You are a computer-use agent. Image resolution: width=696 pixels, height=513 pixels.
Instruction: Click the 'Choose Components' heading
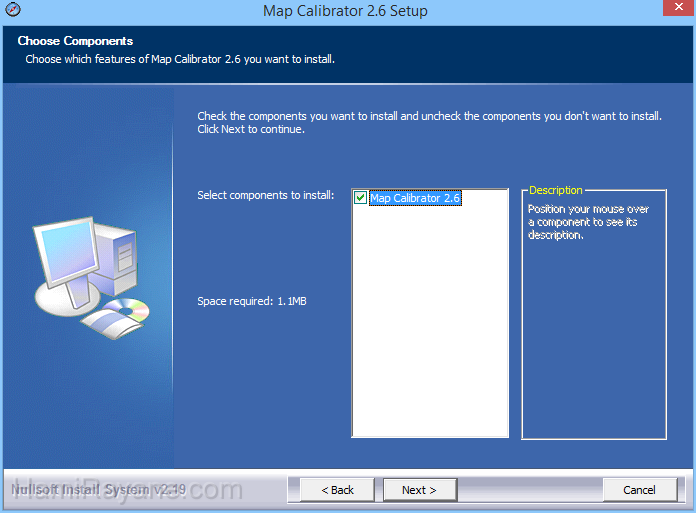point(75,41)
